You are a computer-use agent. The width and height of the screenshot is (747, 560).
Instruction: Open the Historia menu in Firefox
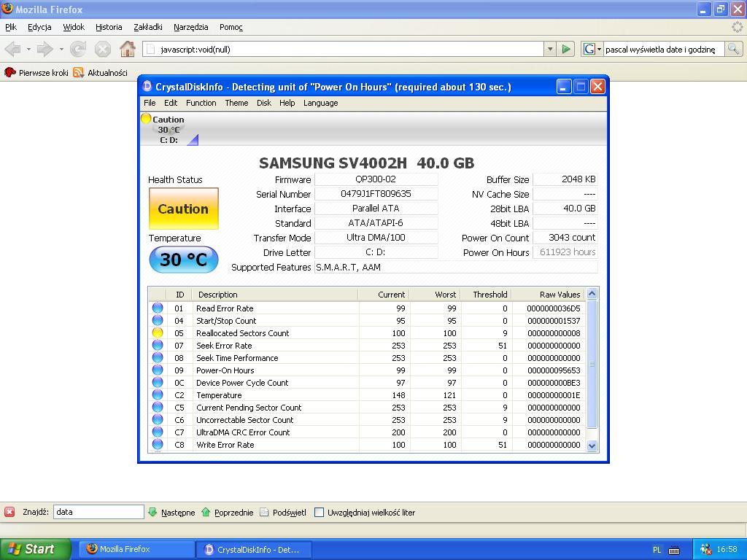tap(109, 27)
